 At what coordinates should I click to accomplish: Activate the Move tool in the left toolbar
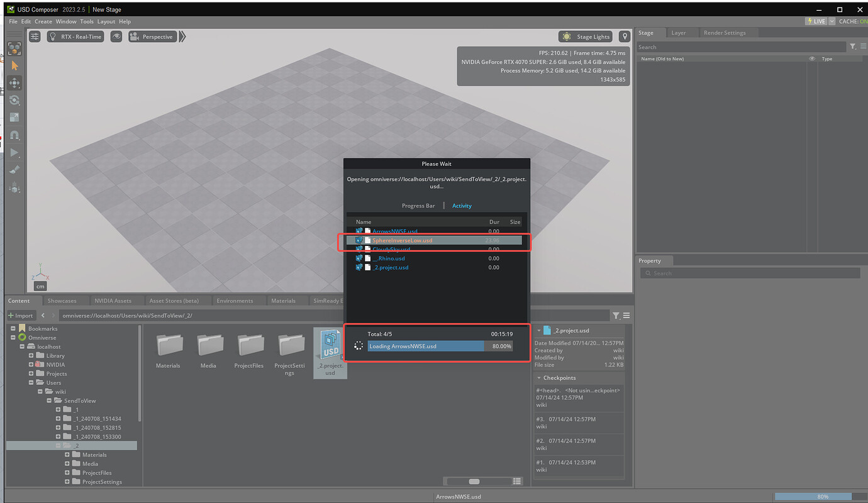(14, 82)
